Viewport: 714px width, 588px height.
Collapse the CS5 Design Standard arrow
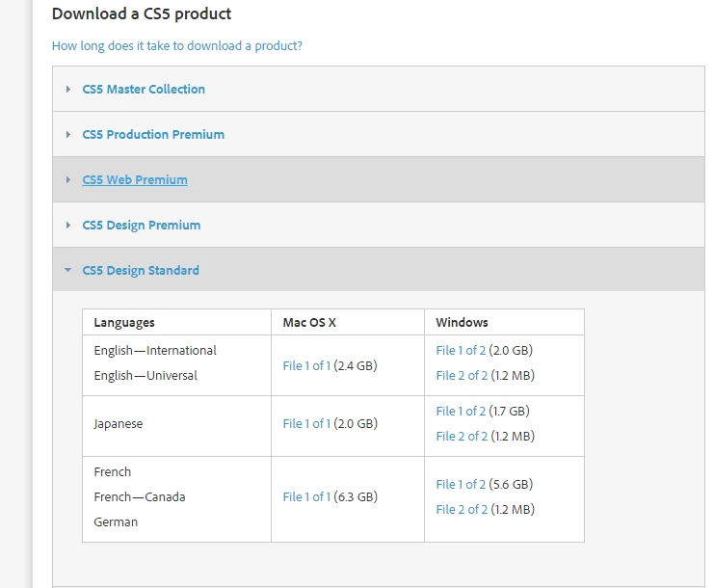tap(67, 270)
